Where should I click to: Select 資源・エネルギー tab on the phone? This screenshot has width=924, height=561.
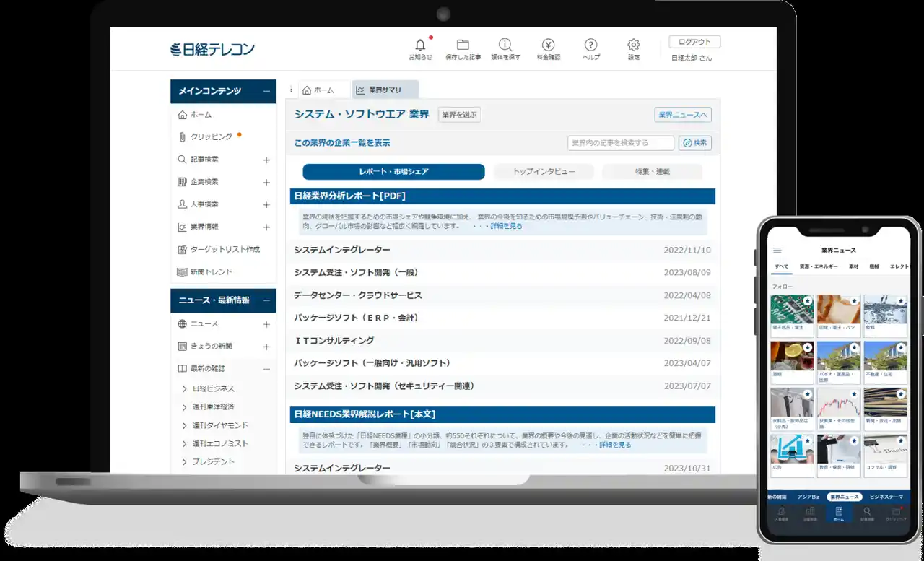pyautogui.click(x=819, y=266)
